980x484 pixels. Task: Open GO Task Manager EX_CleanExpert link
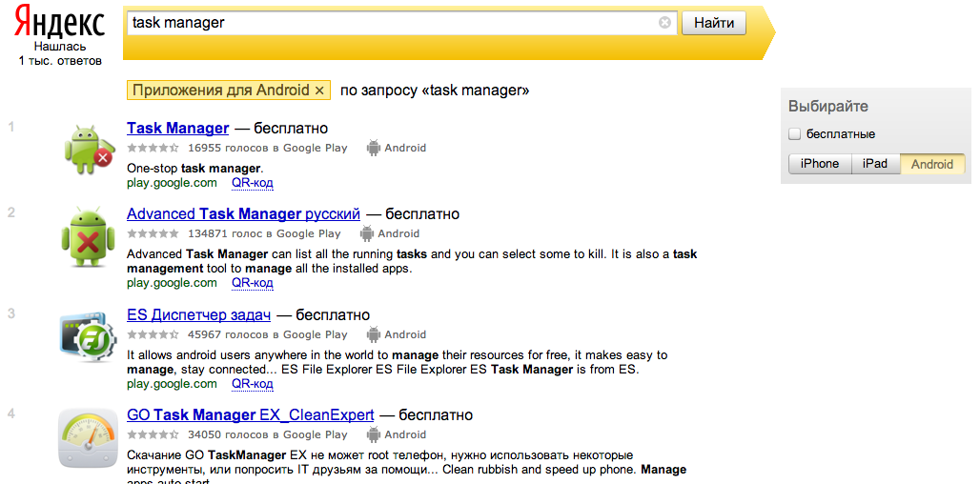coord(250,416)
